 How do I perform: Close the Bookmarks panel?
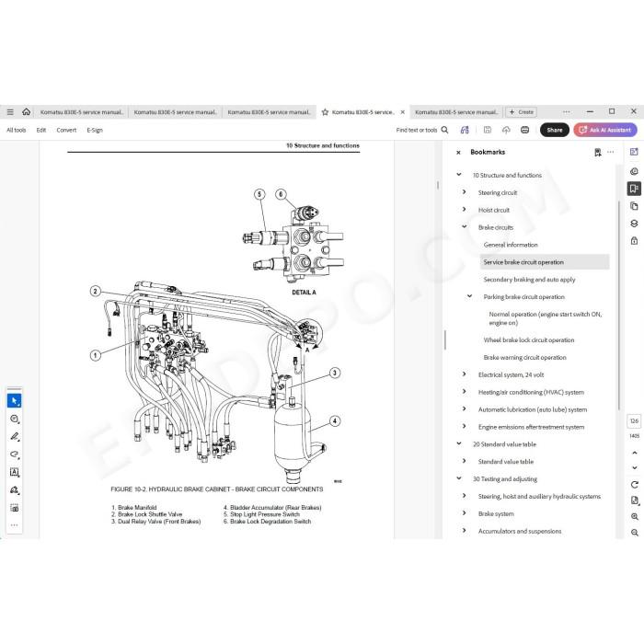458,153
